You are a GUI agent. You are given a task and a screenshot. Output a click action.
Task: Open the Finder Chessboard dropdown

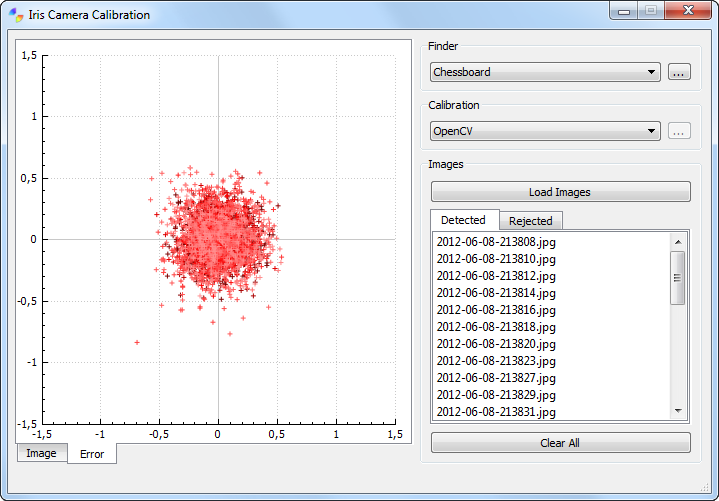(x=545, y=72)
